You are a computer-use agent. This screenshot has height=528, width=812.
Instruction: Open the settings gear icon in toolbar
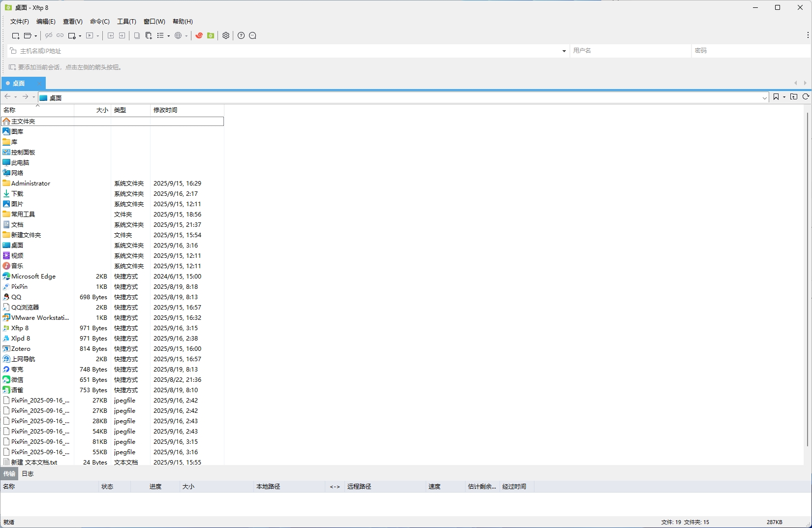point(226,35)
